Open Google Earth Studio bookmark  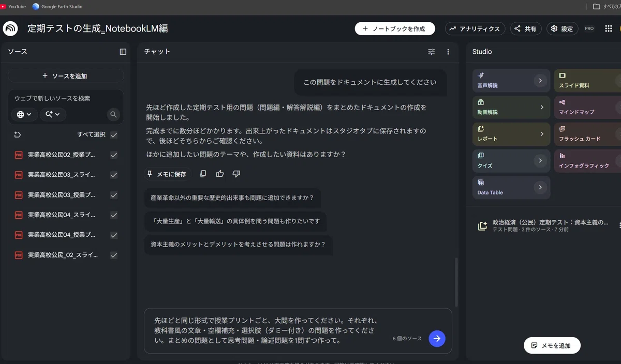click(57, 6)
